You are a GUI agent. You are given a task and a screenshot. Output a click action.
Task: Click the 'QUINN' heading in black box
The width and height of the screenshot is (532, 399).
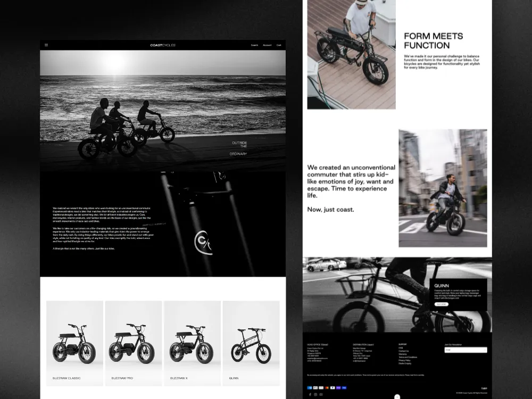[442, 286]
